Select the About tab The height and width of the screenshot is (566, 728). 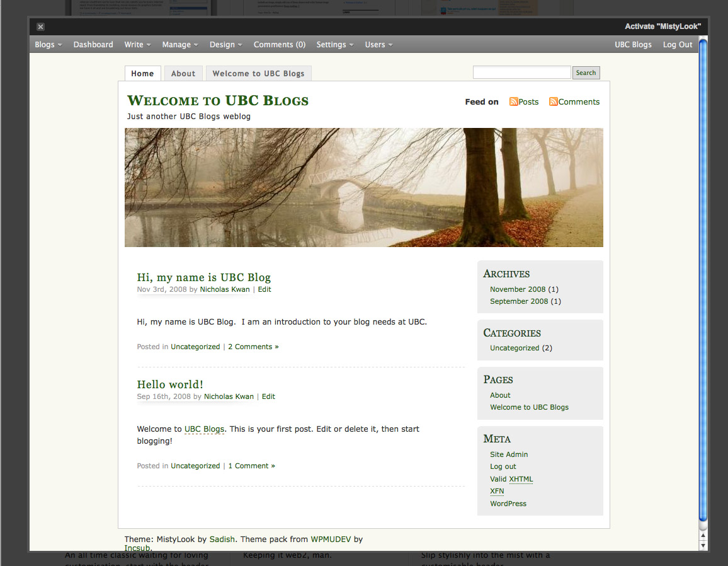[x=183, y=73]
